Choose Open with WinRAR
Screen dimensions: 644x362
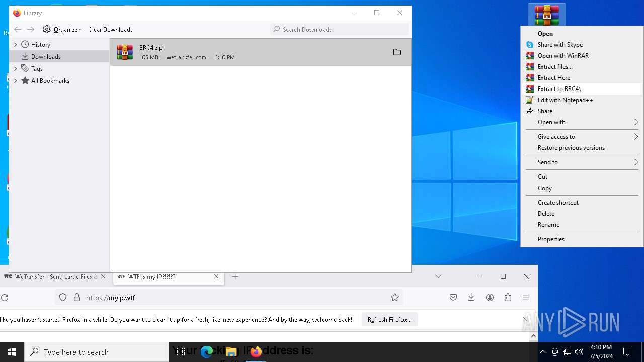coord(582,56)
